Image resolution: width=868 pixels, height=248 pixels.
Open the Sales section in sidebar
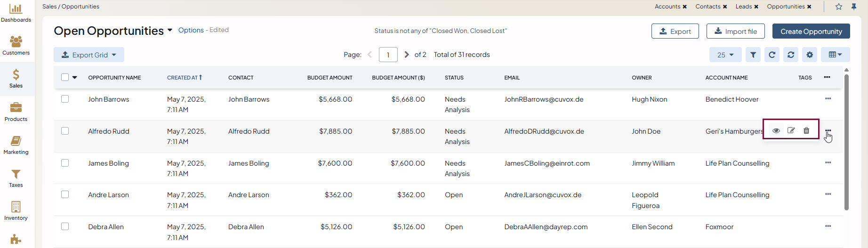click(16, 79)
